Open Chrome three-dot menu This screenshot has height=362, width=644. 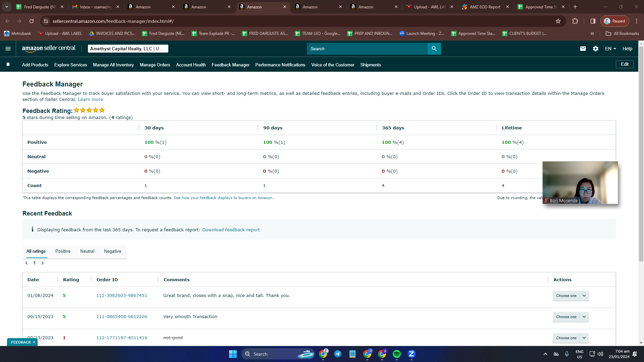click(x=637, y=21)
